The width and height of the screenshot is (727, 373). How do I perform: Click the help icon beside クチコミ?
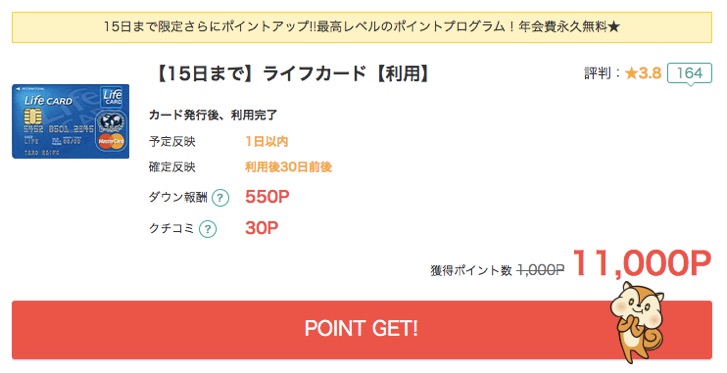pos(208,229)
